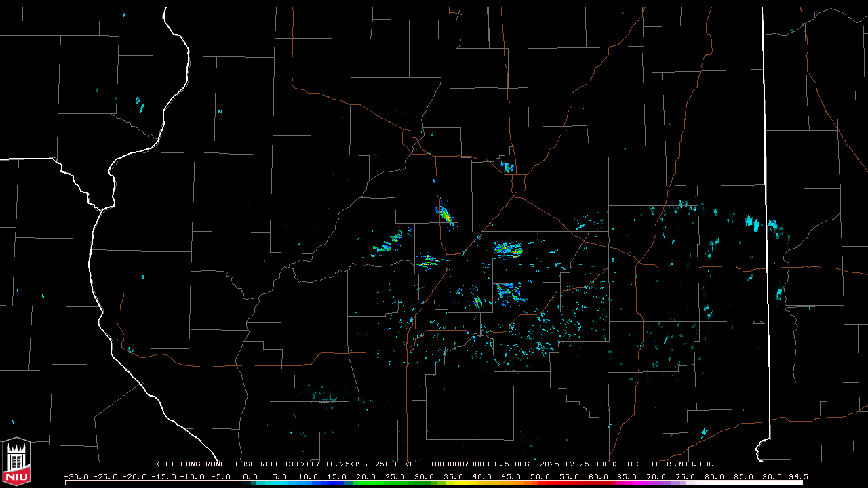The height and width of the screenshot is (488, 868).
Task: Click the cyan 5.0 dBZ color segment
Action: point(279,483)
